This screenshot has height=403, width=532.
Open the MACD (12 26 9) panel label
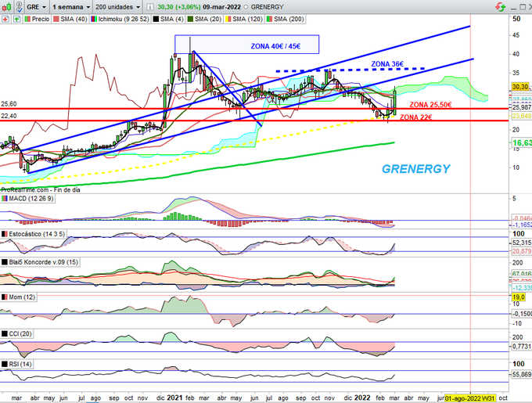[28, 199]
